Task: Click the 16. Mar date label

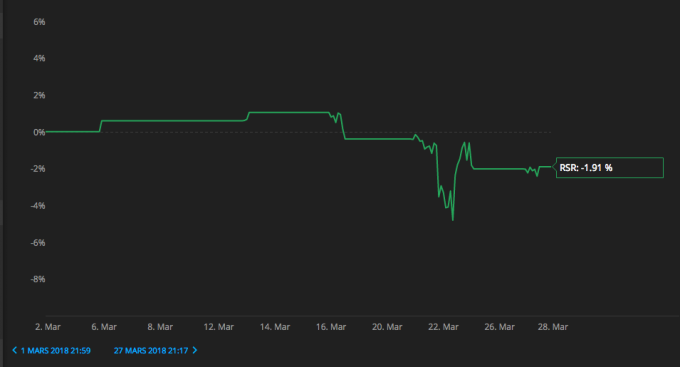Action: tap(331, 327)
